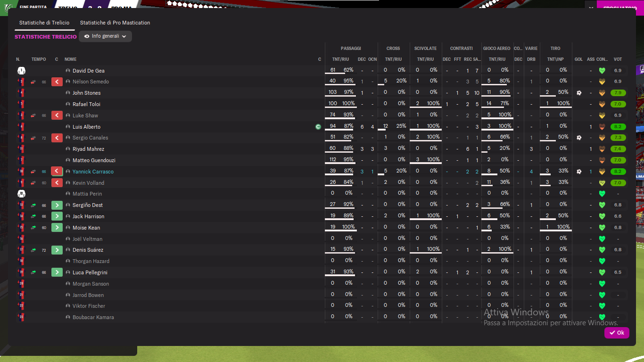This screenshot has width=644, height=362.
Task: Click David De Gea's goalkeeper shirt icon
Action: click(21, 71)
